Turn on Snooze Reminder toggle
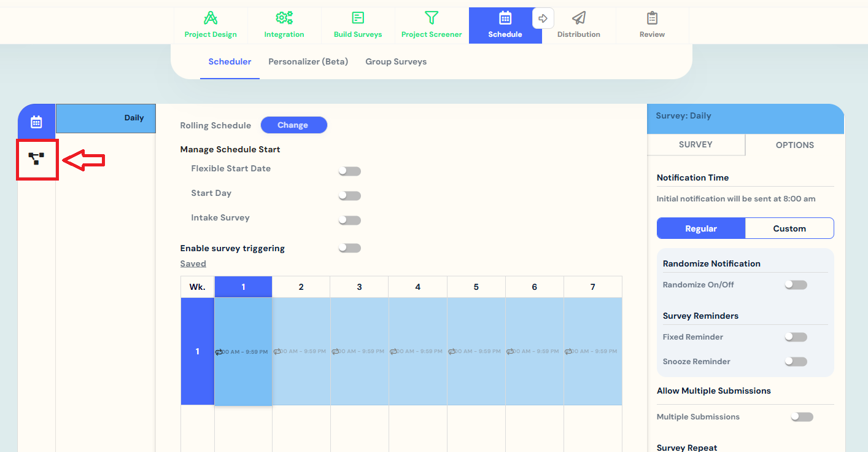Image resolution: width=868 pixels, height=452 pixels. 796,362
